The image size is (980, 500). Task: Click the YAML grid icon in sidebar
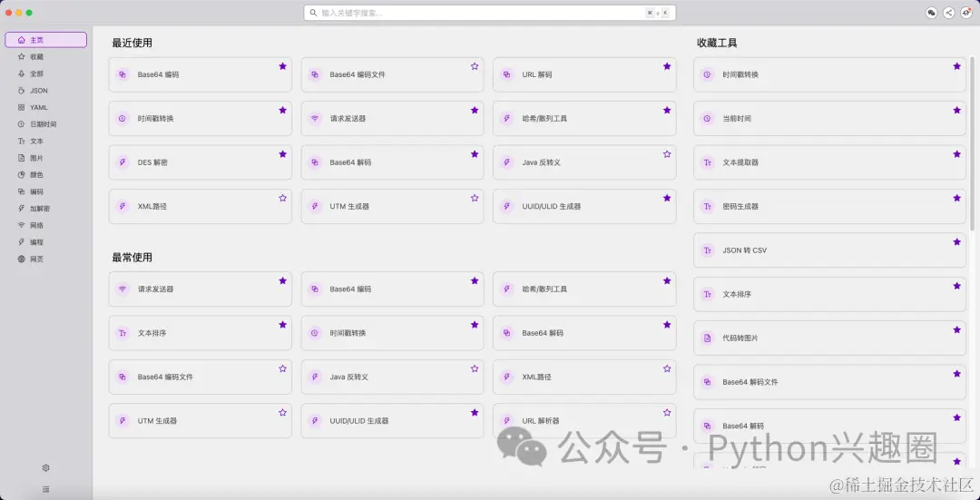(21, 107)
